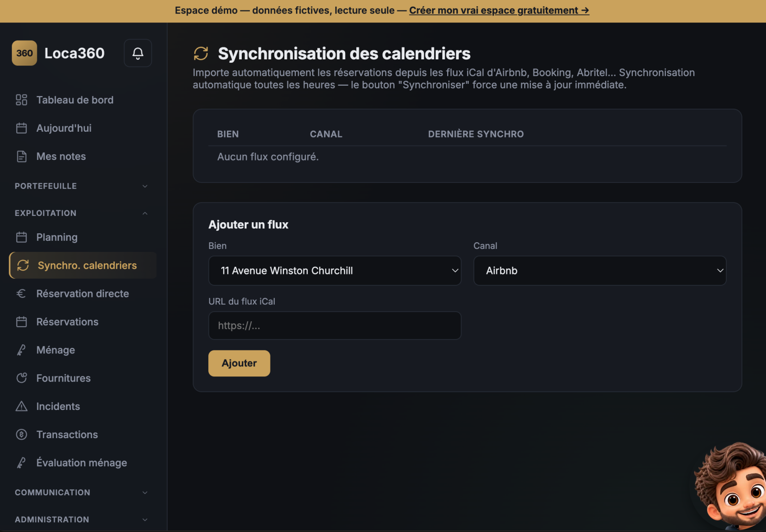Expand the Communication section
The height and width of the screenshot is (532, 766).
click(81, 492)
